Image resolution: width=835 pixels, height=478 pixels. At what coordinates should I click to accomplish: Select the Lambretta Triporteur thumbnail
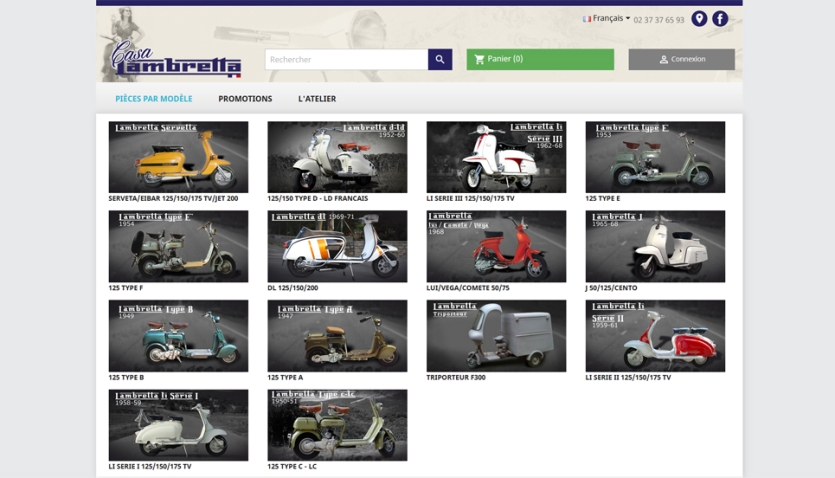(496, 336)
